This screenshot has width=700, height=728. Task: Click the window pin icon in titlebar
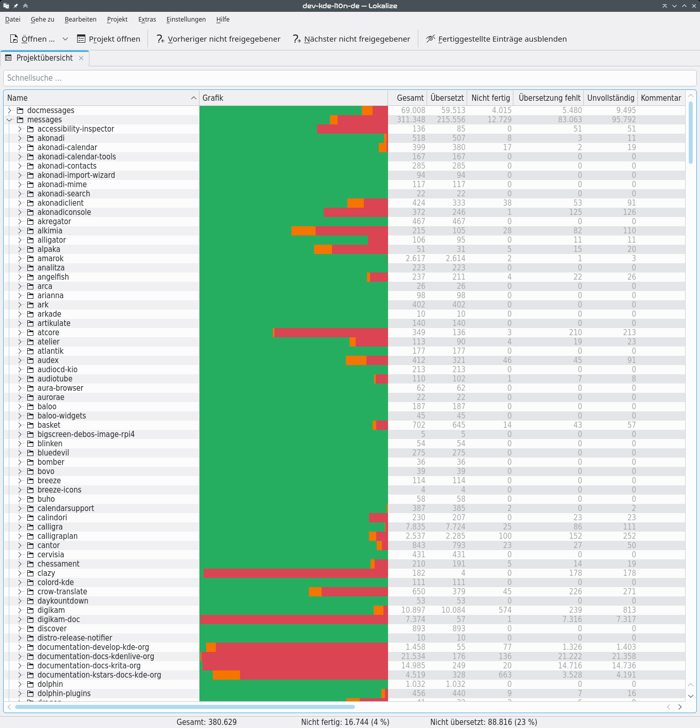pyautogui.click(x=15, y=6)
